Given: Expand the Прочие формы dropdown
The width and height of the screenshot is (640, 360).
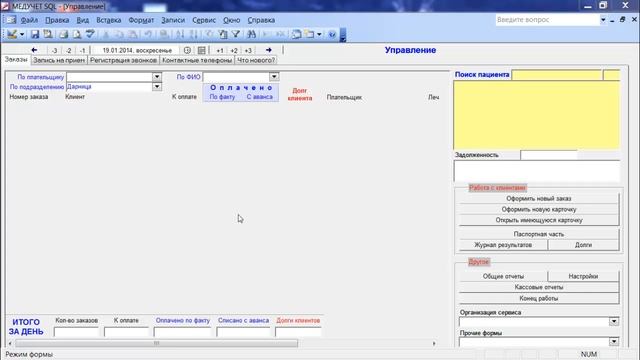Looking at the screenshot, I should [614, 342].
